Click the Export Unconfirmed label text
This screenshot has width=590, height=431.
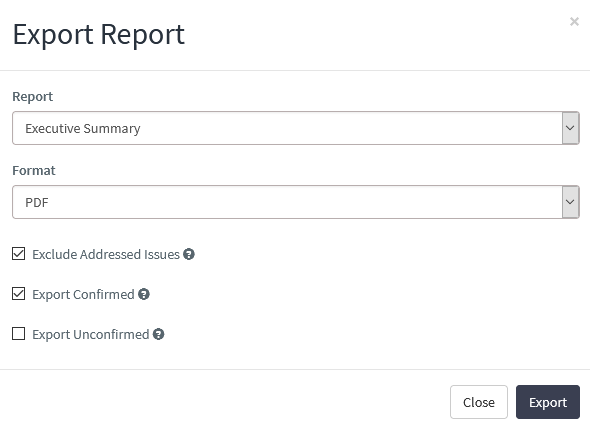(91, 334)
